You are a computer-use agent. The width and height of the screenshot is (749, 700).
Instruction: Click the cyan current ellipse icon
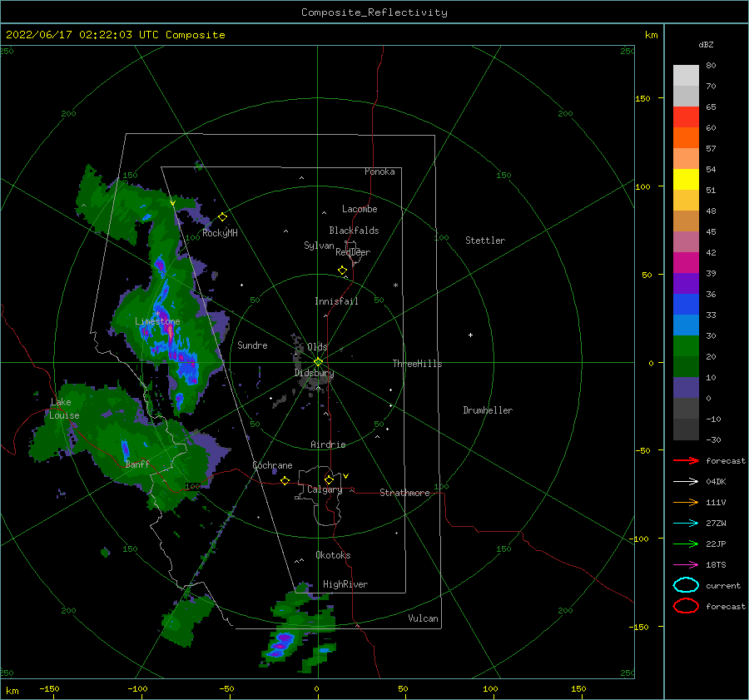tap(686, 585)
